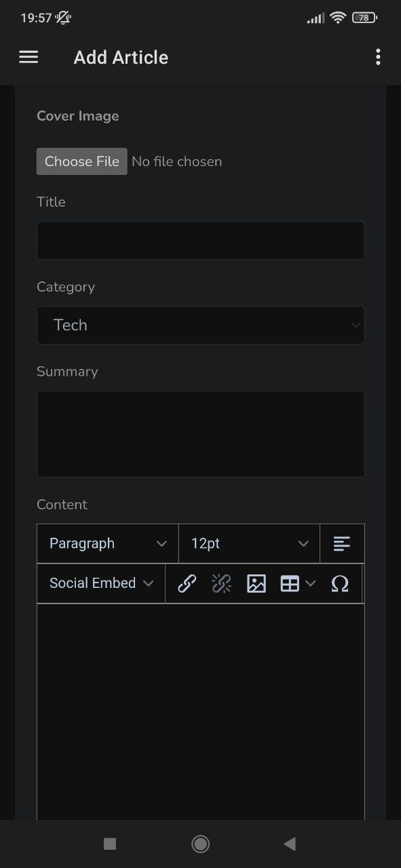
Task: Click the remove link icon
Action: pyautogui.click(x=221, y=583)
